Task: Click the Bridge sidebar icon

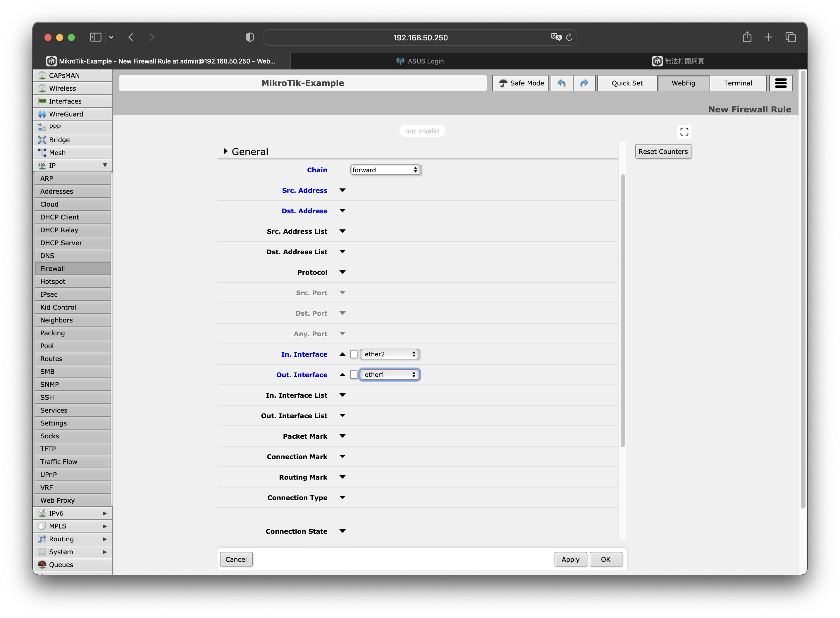Action: click(x=42, y=140)
